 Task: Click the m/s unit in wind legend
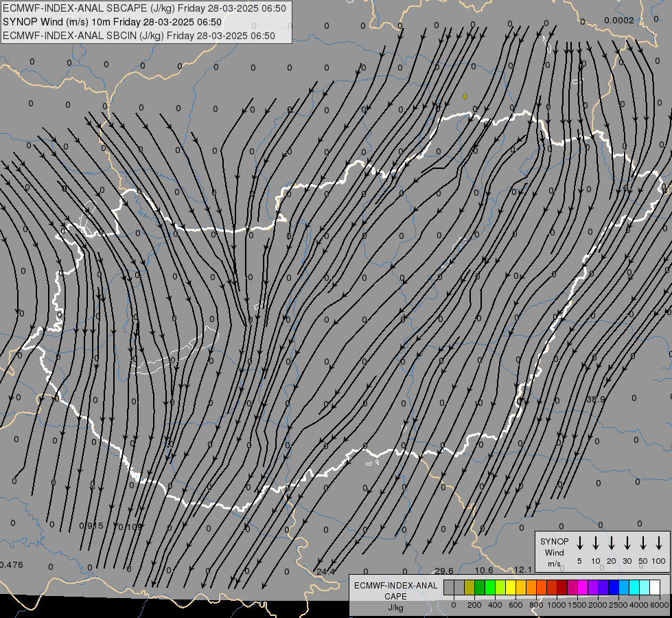coord(554,564)
